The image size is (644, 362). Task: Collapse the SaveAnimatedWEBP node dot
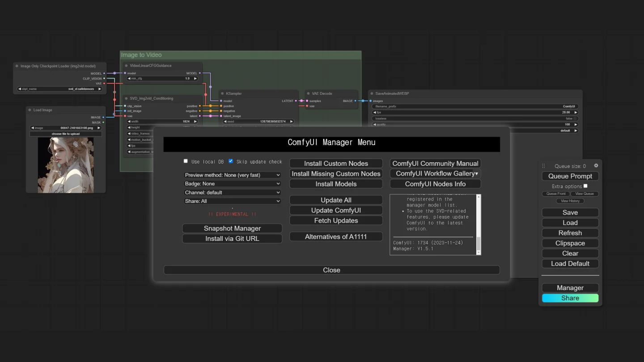(x=372, y=94)
